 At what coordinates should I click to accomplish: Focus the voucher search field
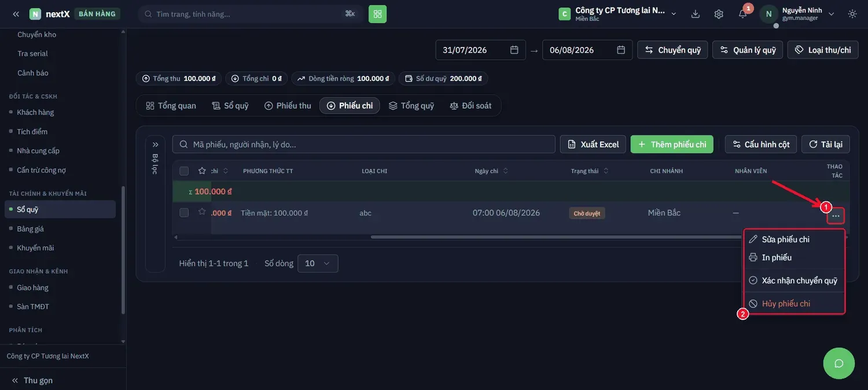(x=364, y=144)
